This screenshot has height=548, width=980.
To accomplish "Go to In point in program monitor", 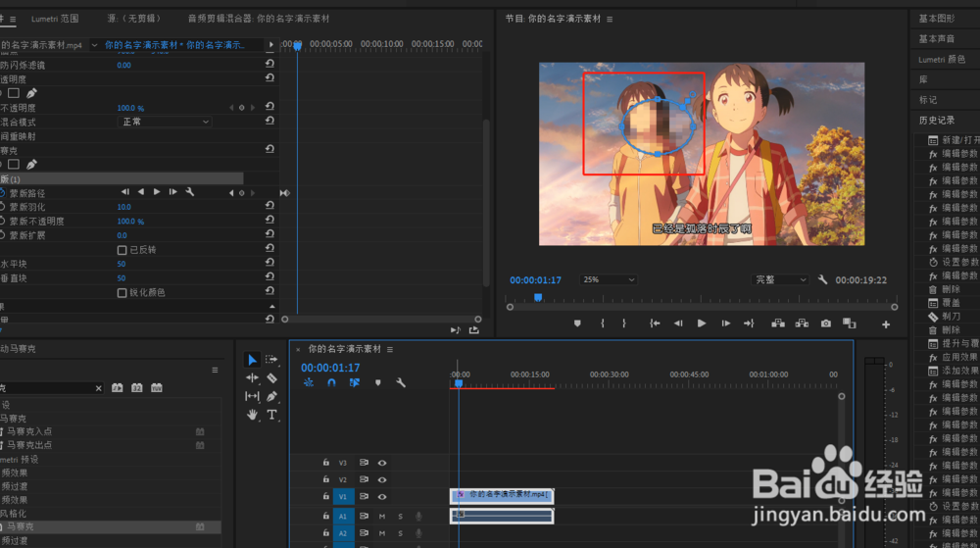I will [x=655, y=324].
